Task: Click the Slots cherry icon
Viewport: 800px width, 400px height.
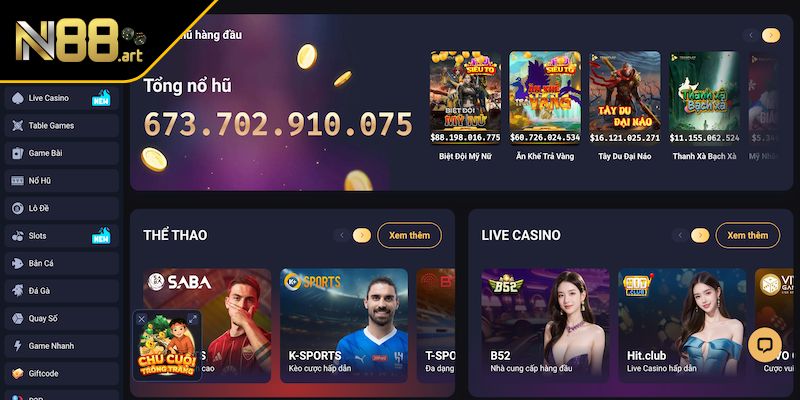Action: point(18,236)
